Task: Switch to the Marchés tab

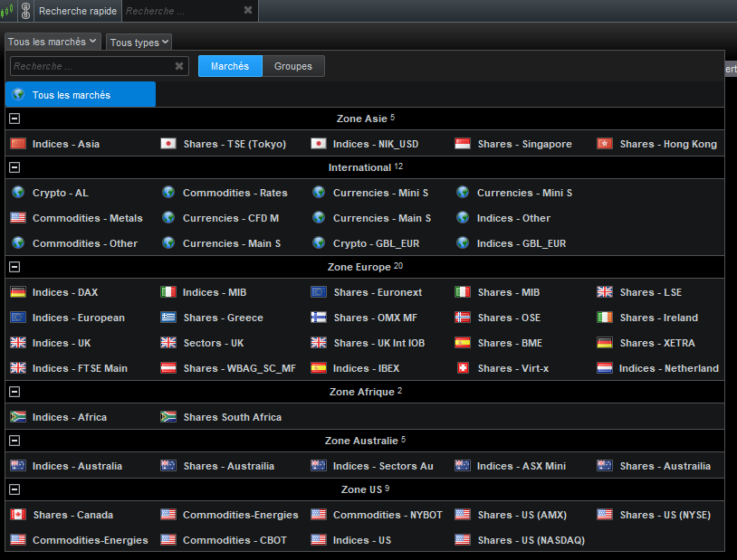Action: pos(230,66)
